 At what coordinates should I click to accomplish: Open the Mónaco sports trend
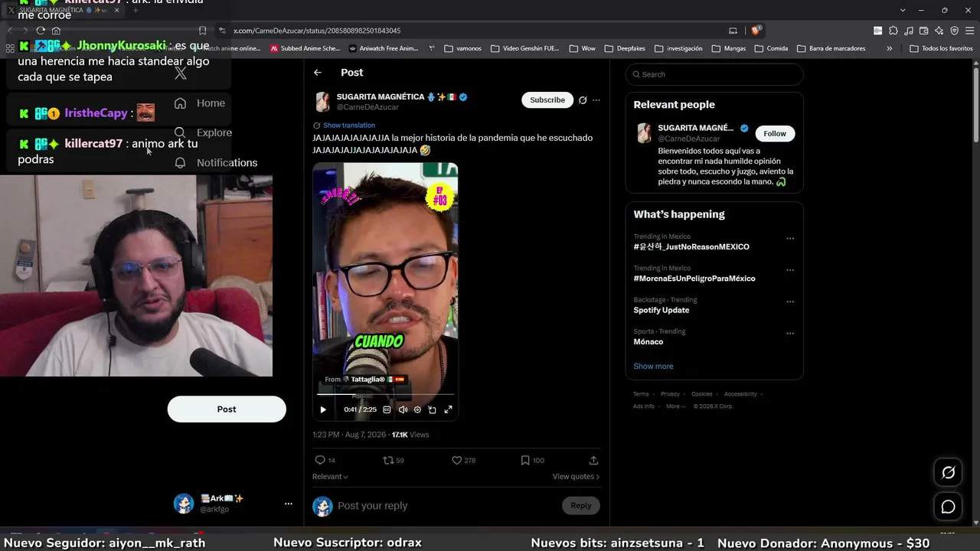(x=648, y=341)
